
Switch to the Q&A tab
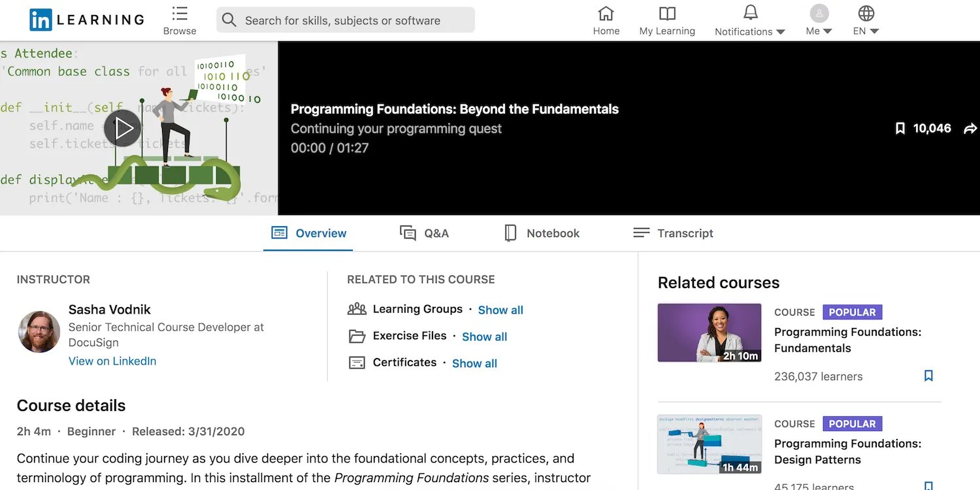424,233
